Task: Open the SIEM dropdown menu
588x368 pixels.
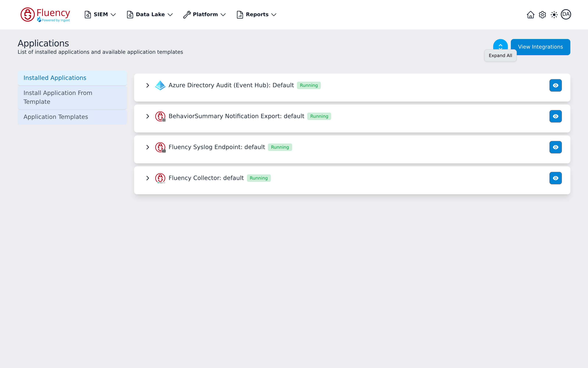Action: coord(100,15)
